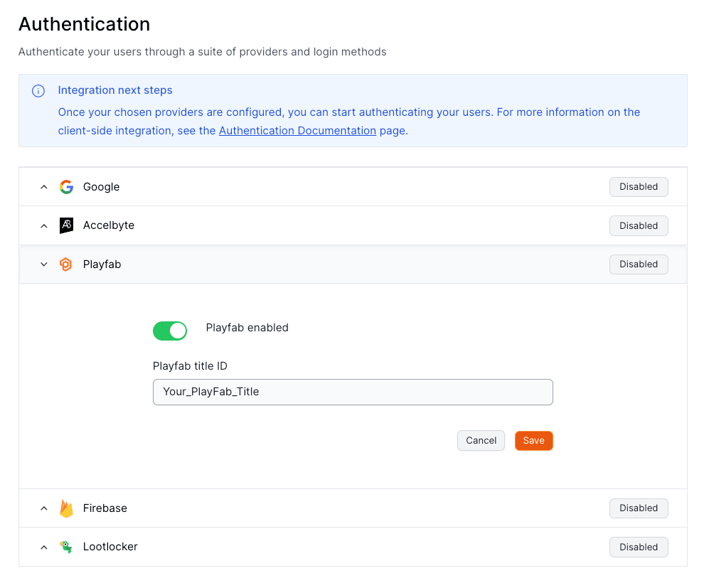Click the Authentication page heading
Viewport: 709px width, 588px height.
tap(84, 23)
